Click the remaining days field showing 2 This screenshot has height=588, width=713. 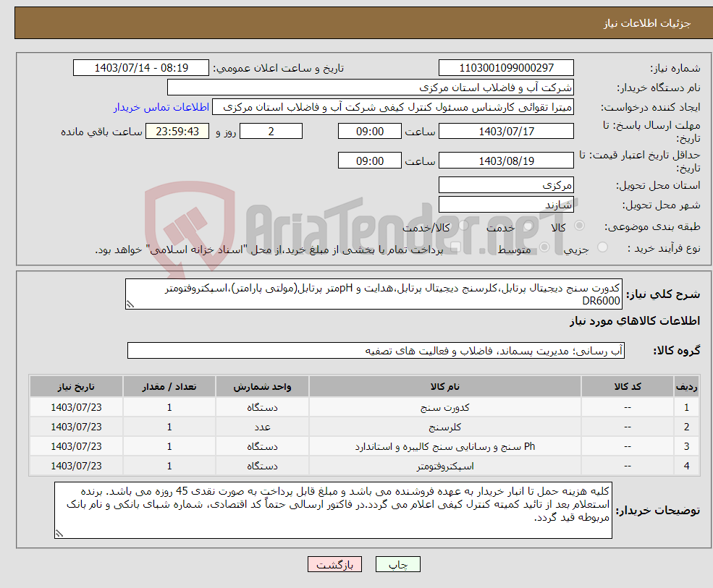point(271,132)
